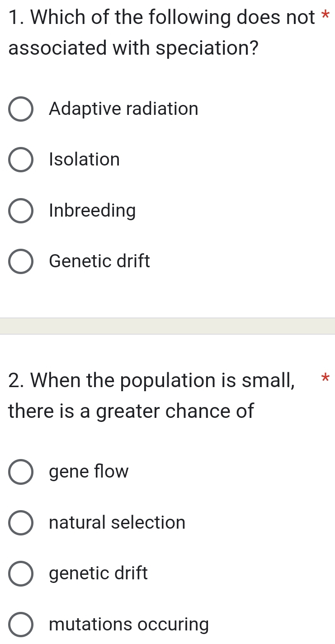Choose Inbreeding as the answer

coord(21,211)
